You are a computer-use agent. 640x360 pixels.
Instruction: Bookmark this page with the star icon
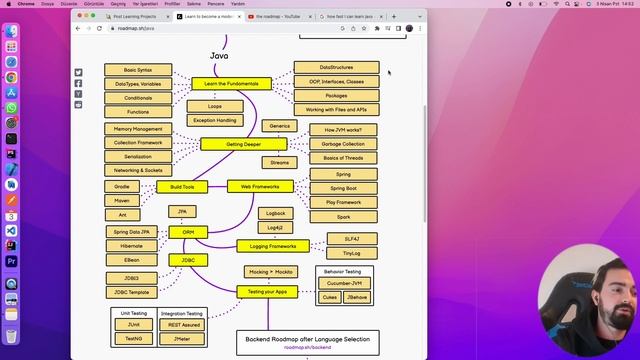tap(364, 28)
